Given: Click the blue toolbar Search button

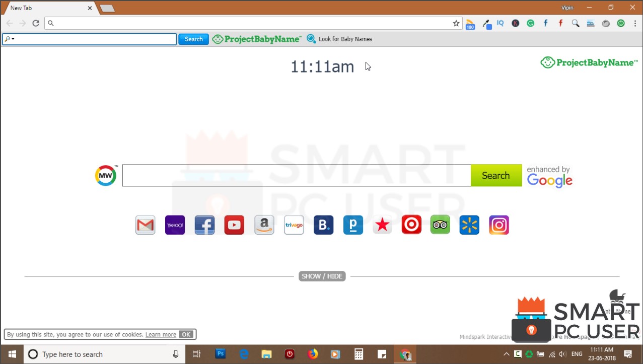Looking at the screenshot, I should point(193,39).
